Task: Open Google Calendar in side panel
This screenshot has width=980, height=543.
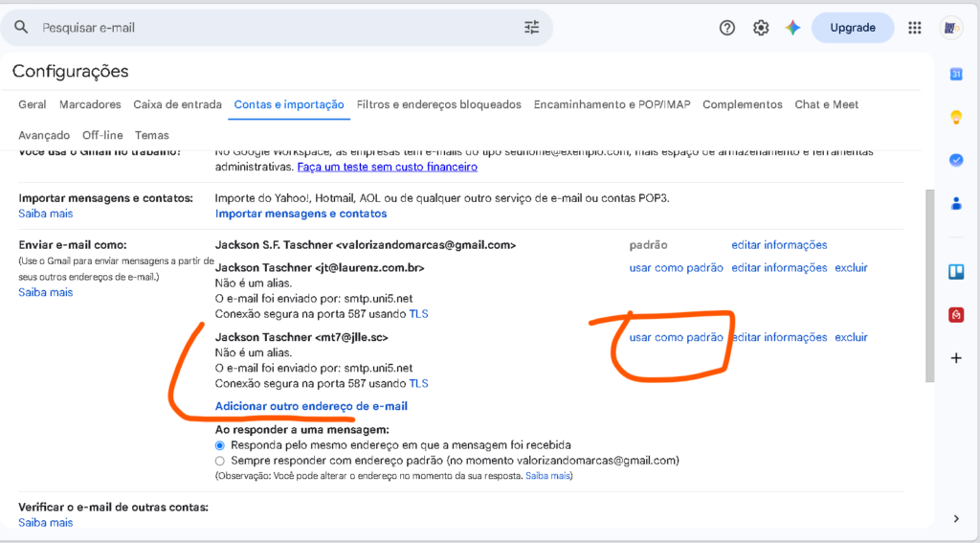Action: (956, 74)
